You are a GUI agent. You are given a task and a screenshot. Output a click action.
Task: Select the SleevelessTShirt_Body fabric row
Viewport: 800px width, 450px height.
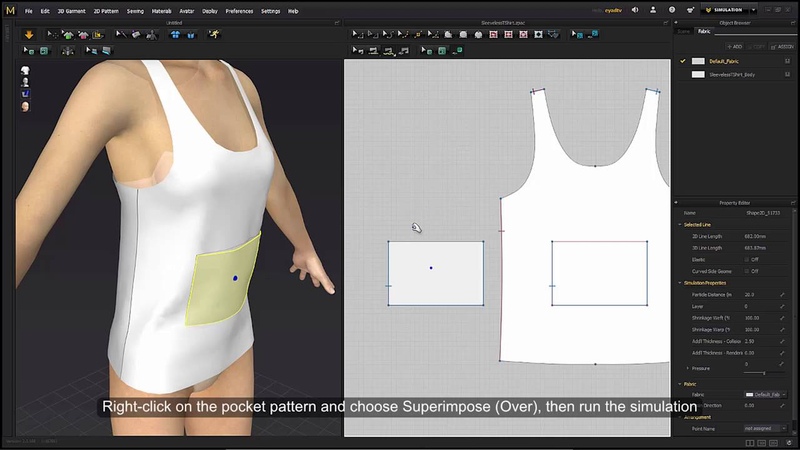pyautogui.click(x=735, y=74)
